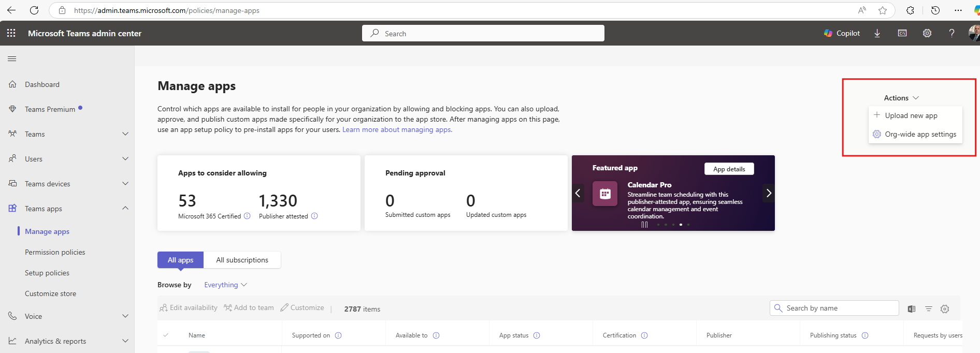This screenshot has height=353, width=980.
Task: Open the app launcher waffle icon
Action: pyautogui.click(x=11, y=33)
